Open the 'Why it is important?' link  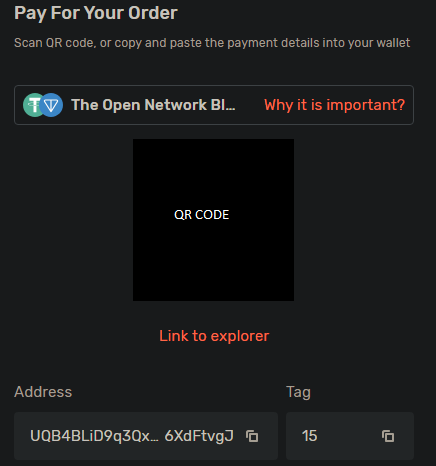pos(334,105)
